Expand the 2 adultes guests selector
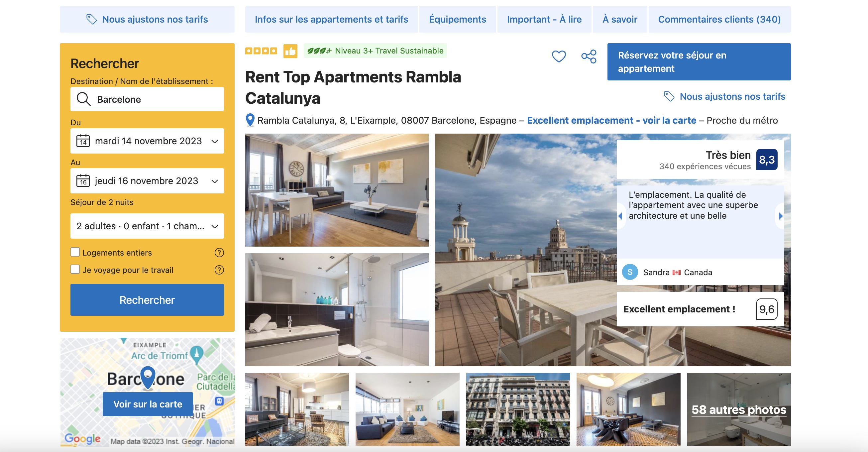This screenshot has height=452, width=868. click(147, 226)
